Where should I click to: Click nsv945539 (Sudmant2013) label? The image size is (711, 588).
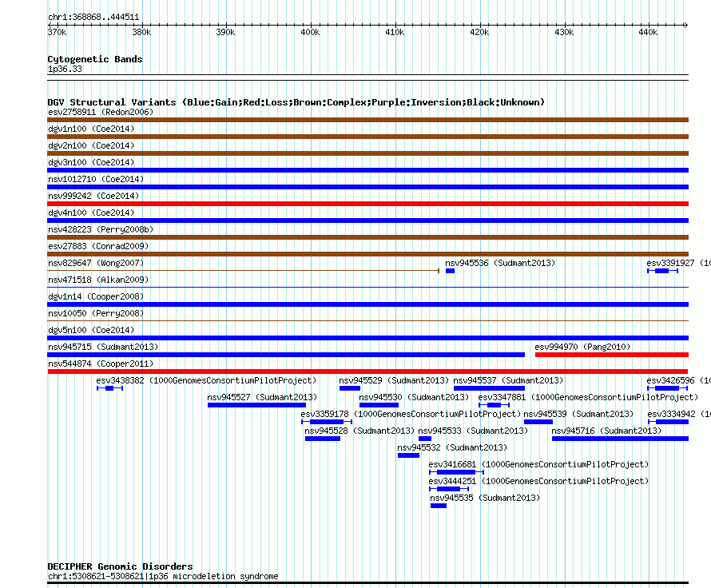(578, 414)
